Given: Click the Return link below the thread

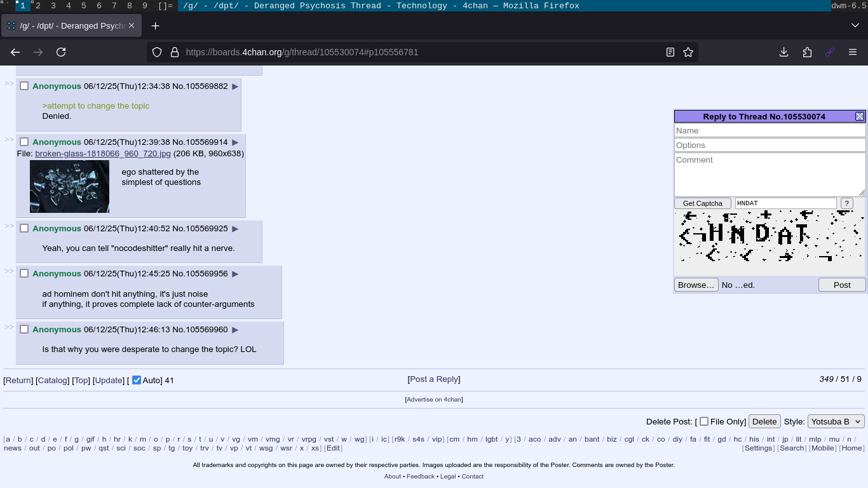Looking at the screenshot, I should (18, 380).
